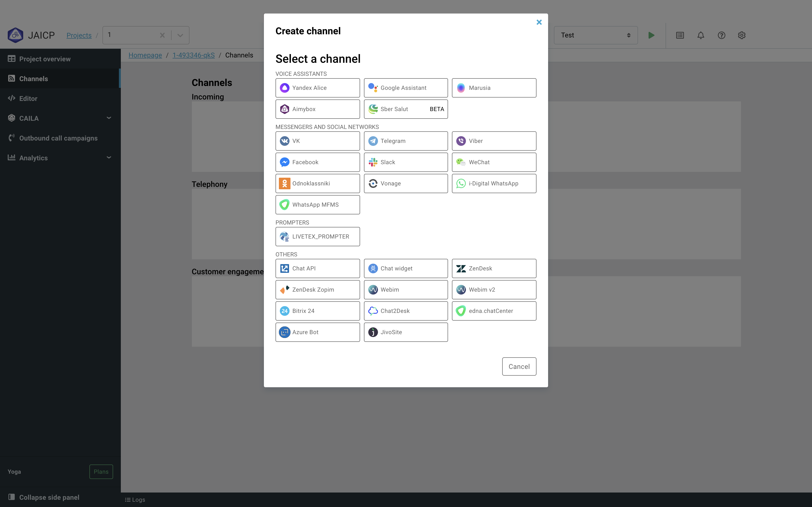
Task: Select the Telegram channel icon
Action: [x=405, y=141]
